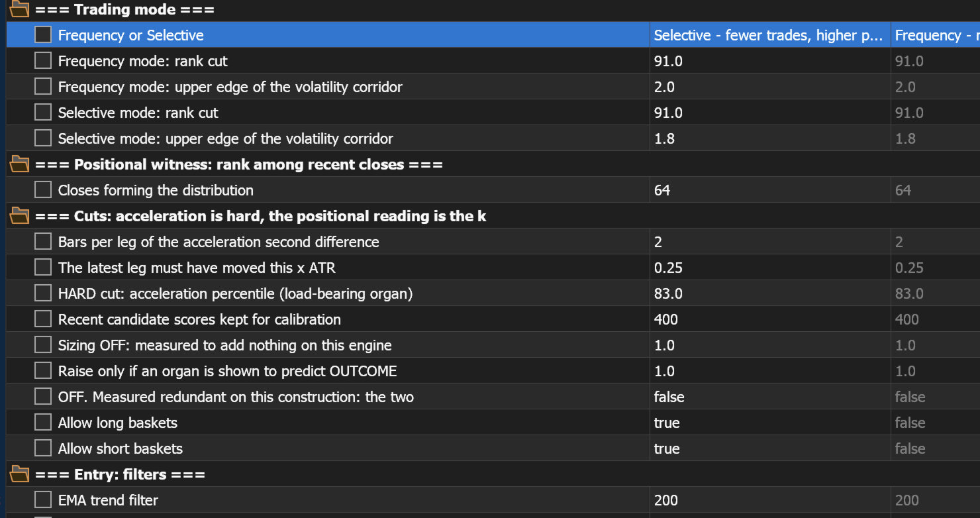Screen dimensions: 980x518
Task: Click 'Bars per leg of the acceleration second difference'
Action: [219, 242]
